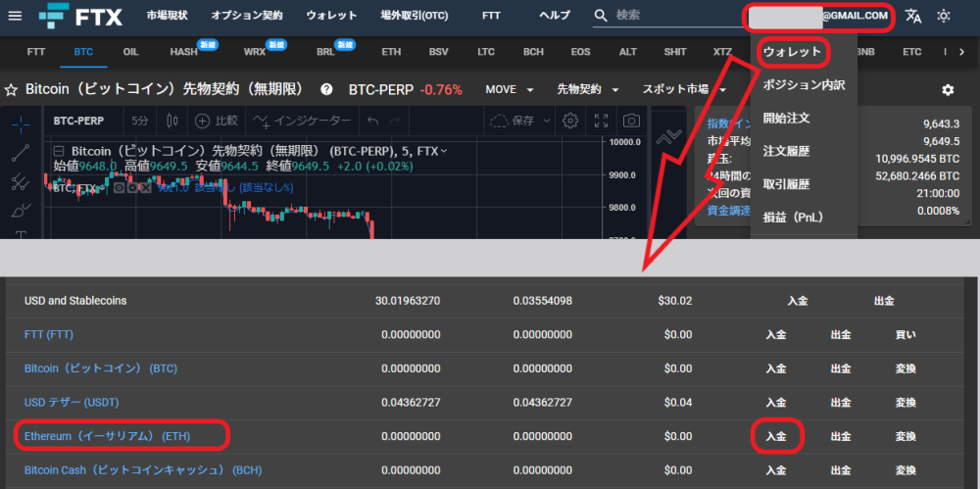Open the FTT (FTT) wallet link

pyautogui.click(x=49, y=334)
